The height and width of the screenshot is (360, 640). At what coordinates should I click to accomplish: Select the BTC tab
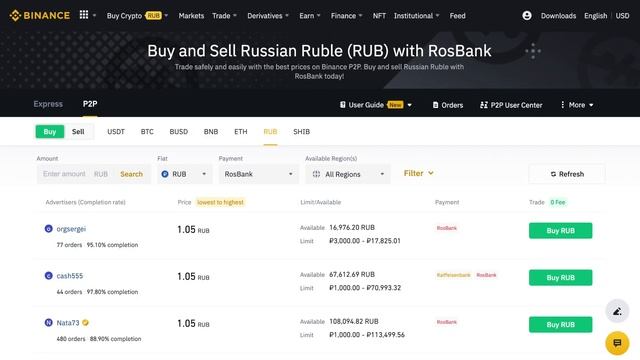(147, 131)
